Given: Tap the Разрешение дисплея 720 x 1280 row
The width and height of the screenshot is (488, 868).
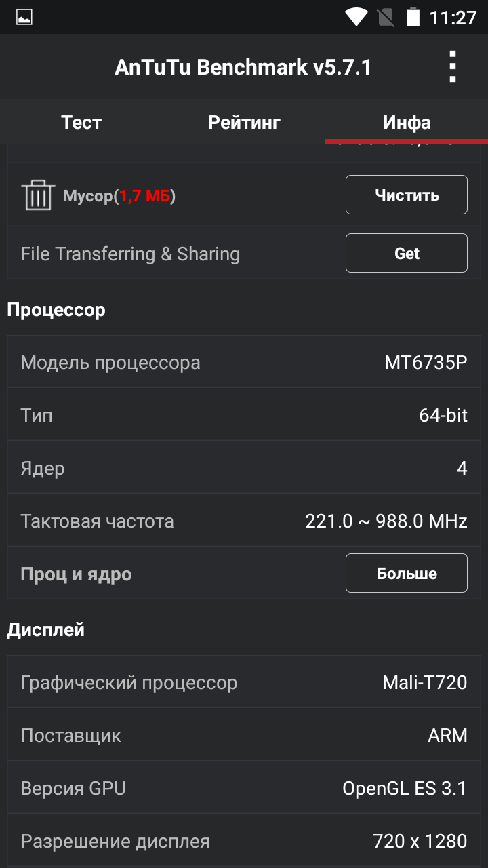Looking at the screenshot, I should pos(244,841).
